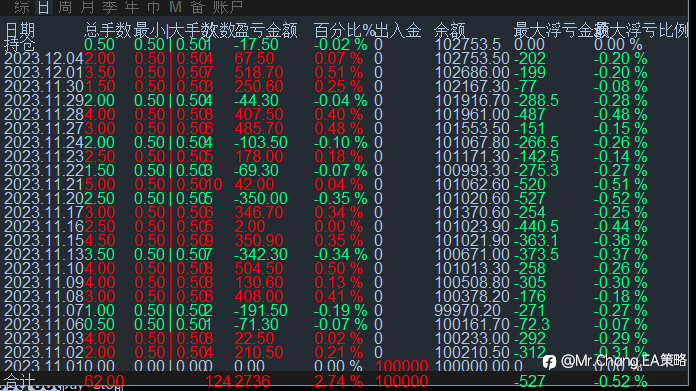The image size is (696, 391).
Task: Open the 周 weekly tab
Action: pyautogui.click(x=65, y=7)
